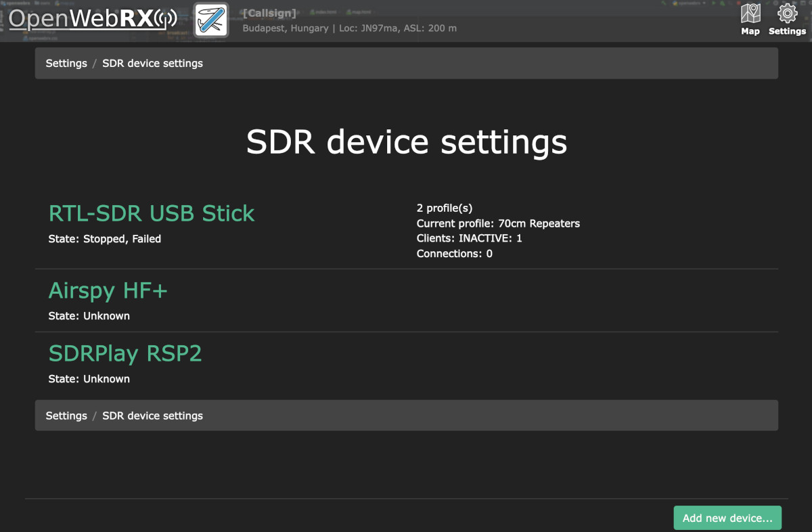Click 'Current profile: 70cm Repeaters' line

point(498,223)
